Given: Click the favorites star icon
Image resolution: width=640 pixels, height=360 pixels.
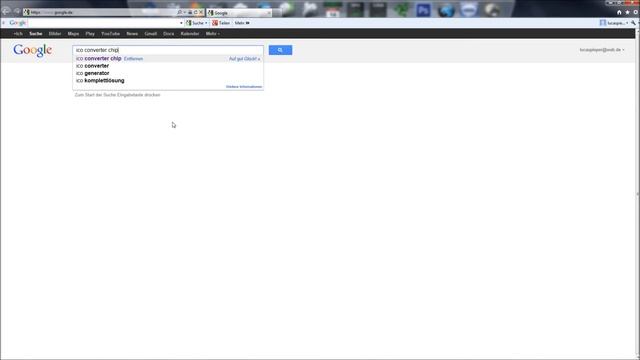Looking at the screenshot, I should pos(627,12).
